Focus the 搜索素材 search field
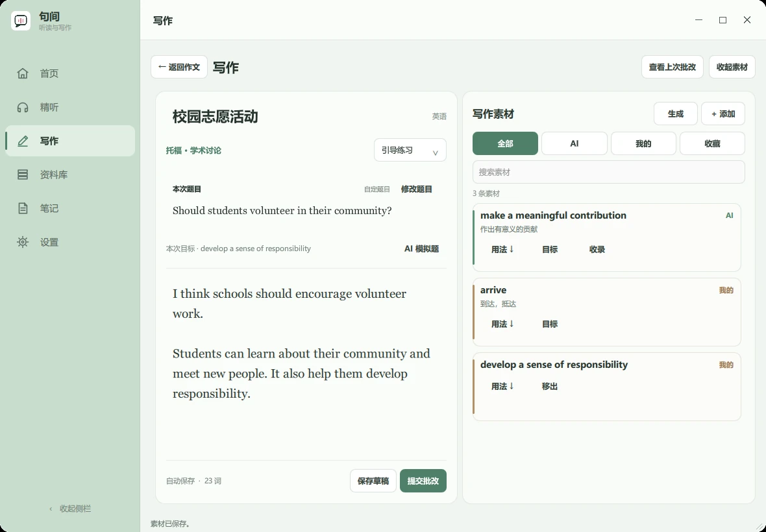Image resolution: width=766 pixels, height=532 pixels. coord(609,173)
